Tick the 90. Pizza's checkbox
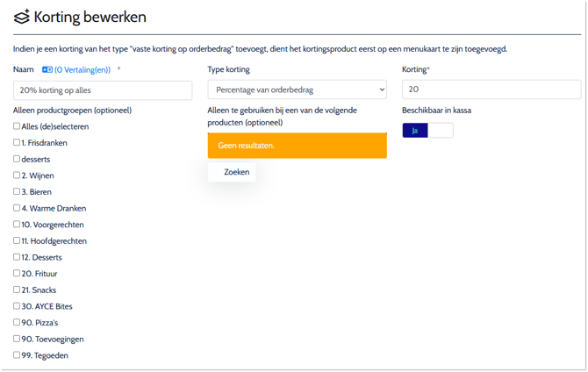This screenshot has width=588, height=372. click(x=17, y=322)
